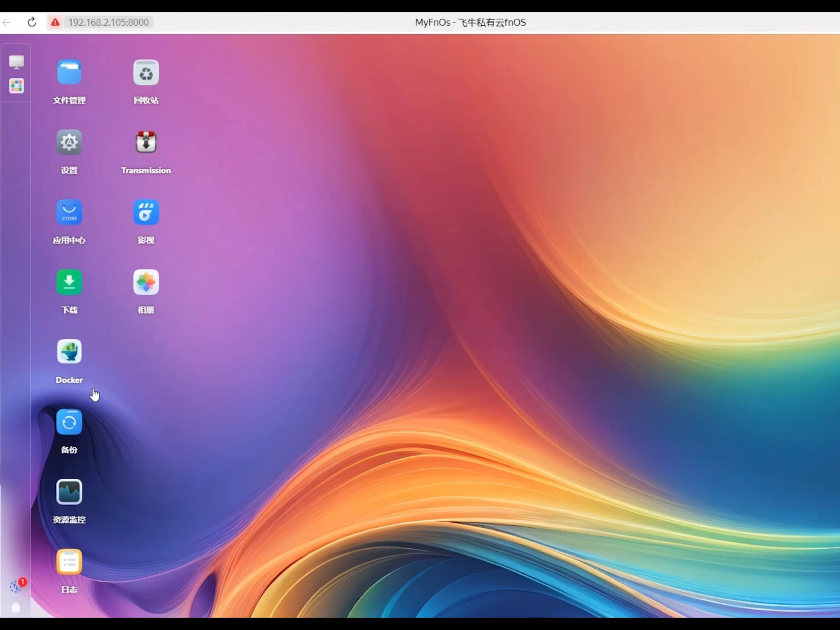This screenshot has width=840, height=630.
Task: Click the sidebar show-desktop monitor icon
Action: click(x=16, y=62)
